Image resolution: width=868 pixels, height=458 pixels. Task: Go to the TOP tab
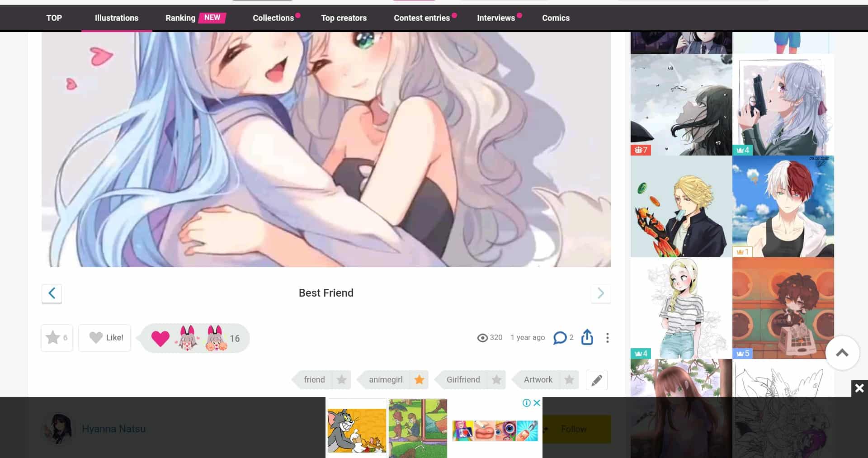coord(54,18)
